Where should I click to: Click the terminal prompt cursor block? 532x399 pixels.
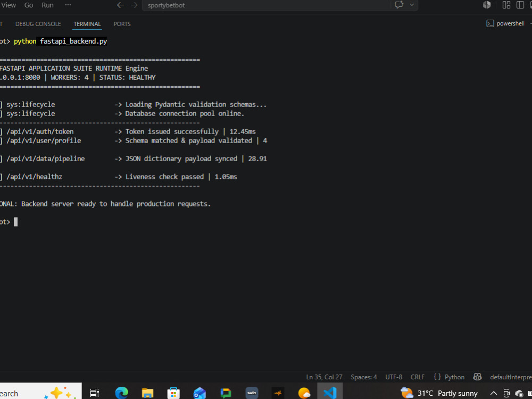coord(15,222)
